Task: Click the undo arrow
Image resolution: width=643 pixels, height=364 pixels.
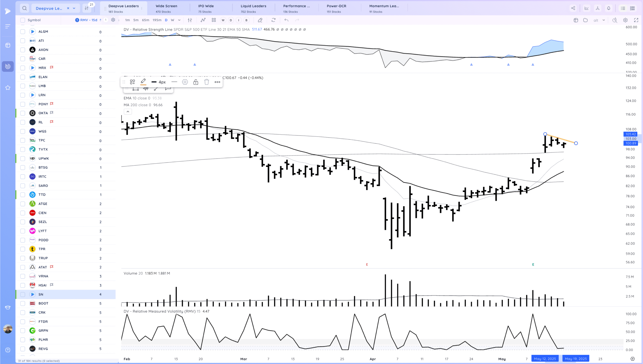Action: tap(286, 20)
